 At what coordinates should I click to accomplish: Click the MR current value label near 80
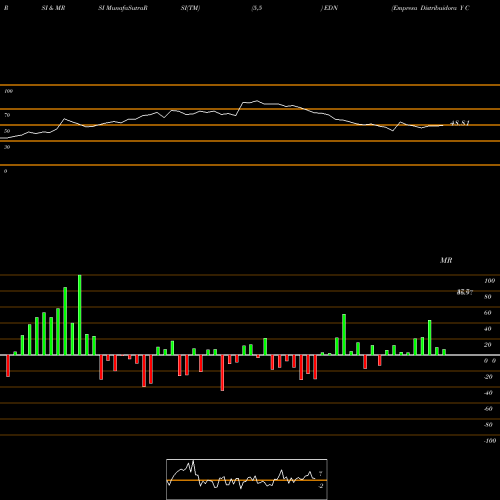point(465,292)
